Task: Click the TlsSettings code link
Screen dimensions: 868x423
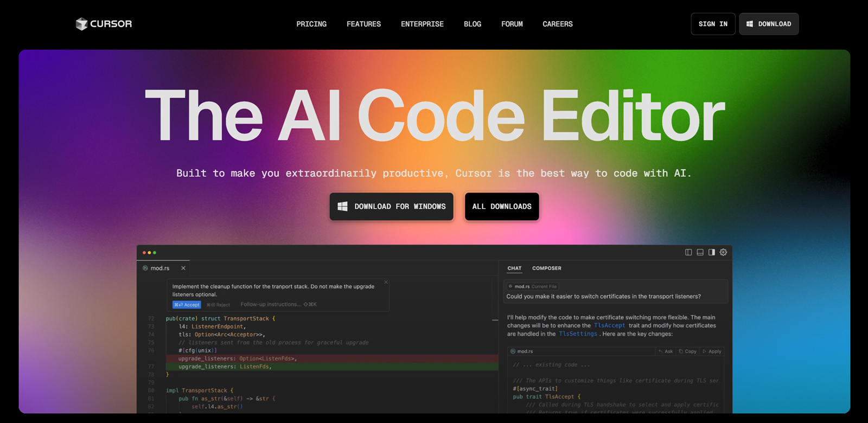Action: coord(578,334)
